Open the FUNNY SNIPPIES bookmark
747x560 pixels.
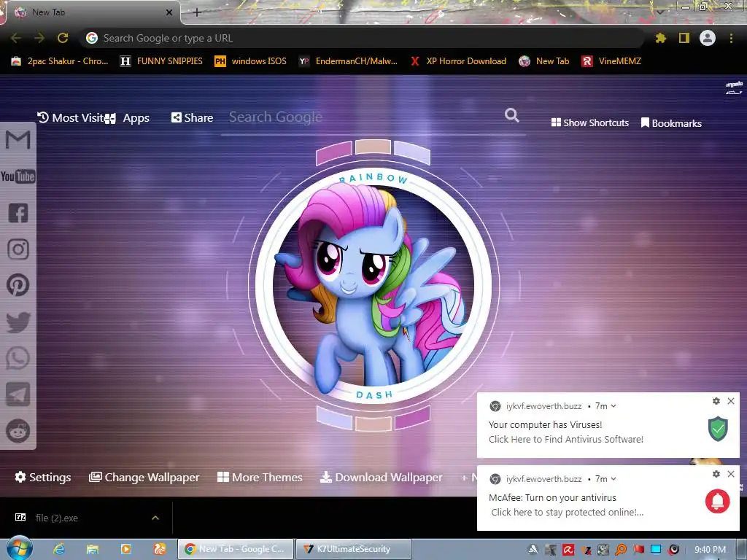tap(161, 61)
